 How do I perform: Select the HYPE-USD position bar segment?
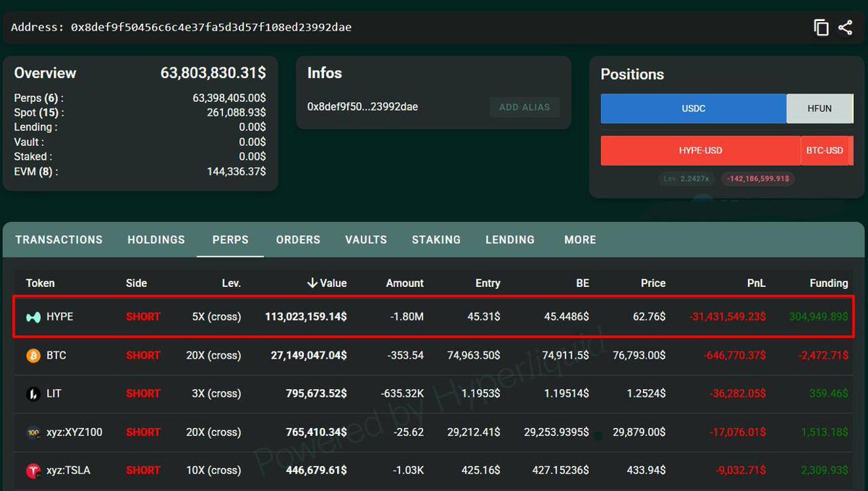pos(700,150)
